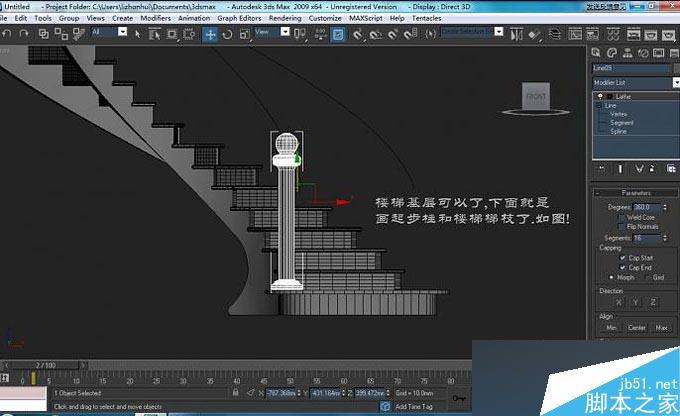
Task: Open Schematic View from toolbar
Action: click(592, 34)
